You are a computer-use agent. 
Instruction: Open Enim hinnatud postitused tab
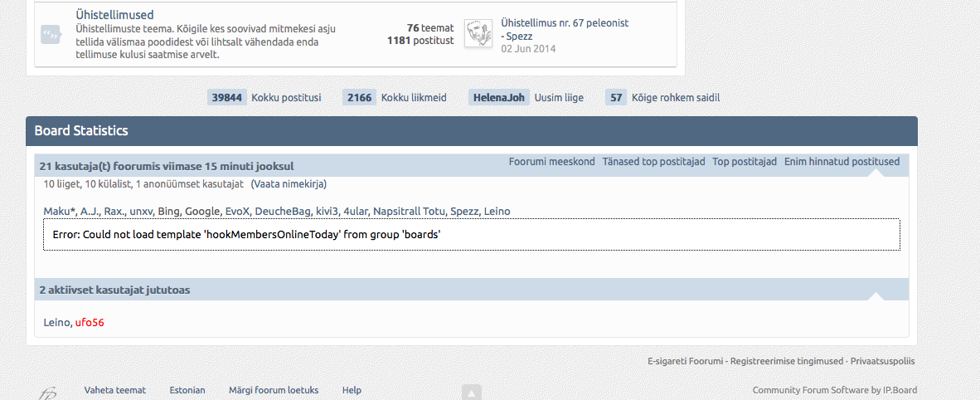[842, 162]
